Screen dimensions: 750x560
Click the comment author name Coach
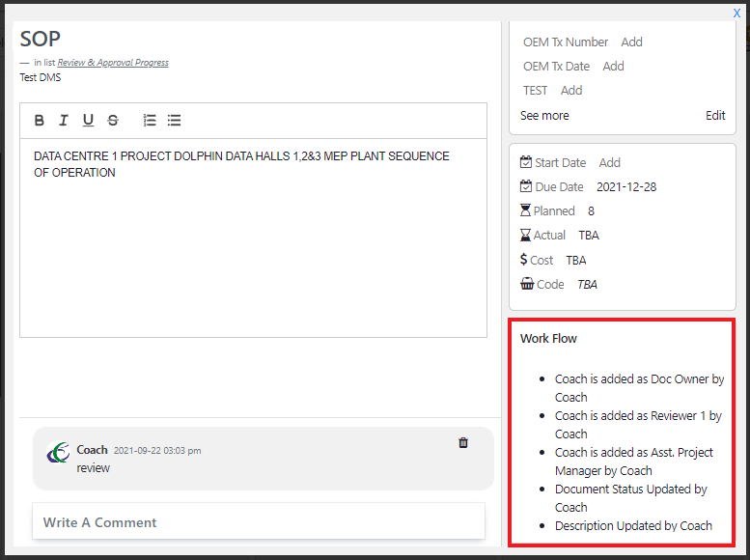click(92, 450)
